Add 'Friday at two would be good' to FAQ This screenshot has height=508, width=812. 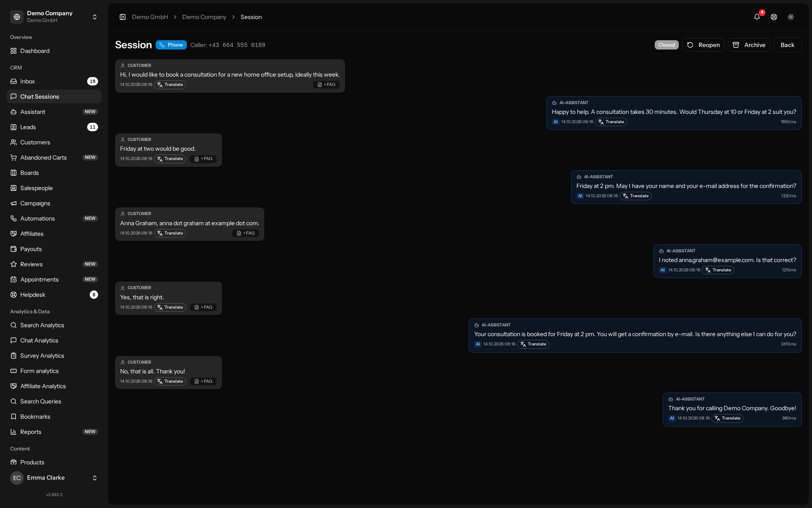tap(203, 159)
